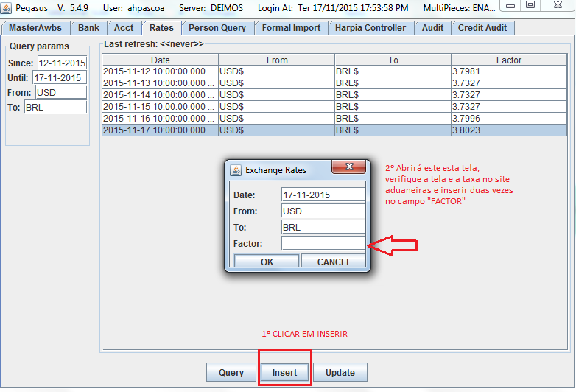Close the Pegasus main window
This screenshot has height=392, width=576.
coord(558,5)
